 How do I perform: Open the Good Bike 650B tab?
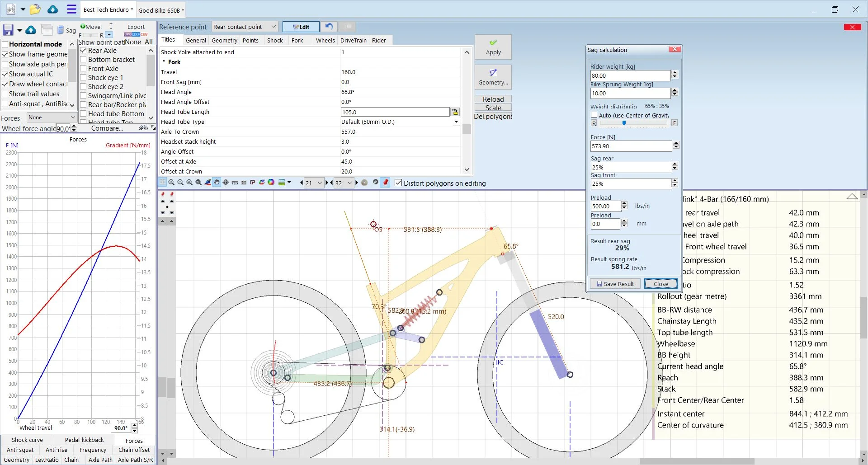click(160, 10)
